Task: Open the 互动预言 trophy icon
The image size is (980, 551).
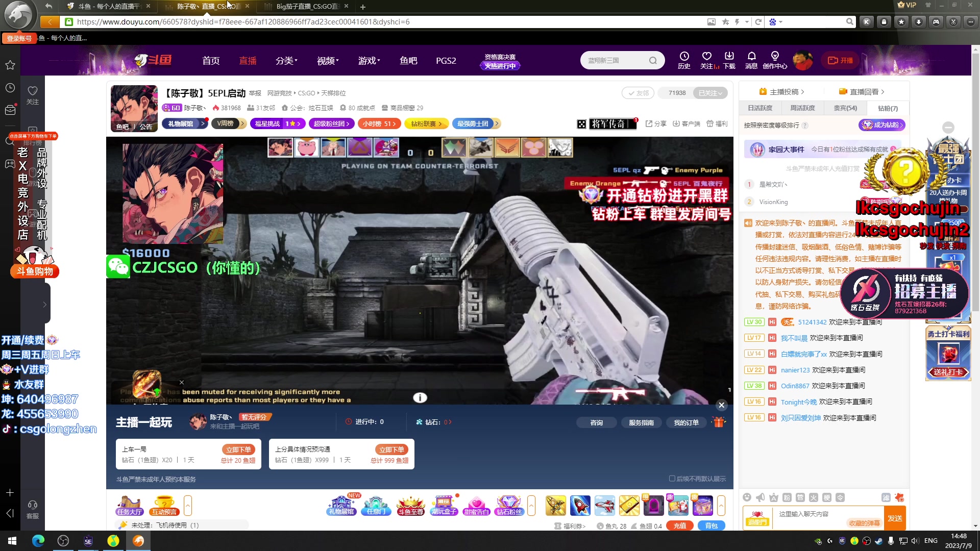Action: (164, 505)
